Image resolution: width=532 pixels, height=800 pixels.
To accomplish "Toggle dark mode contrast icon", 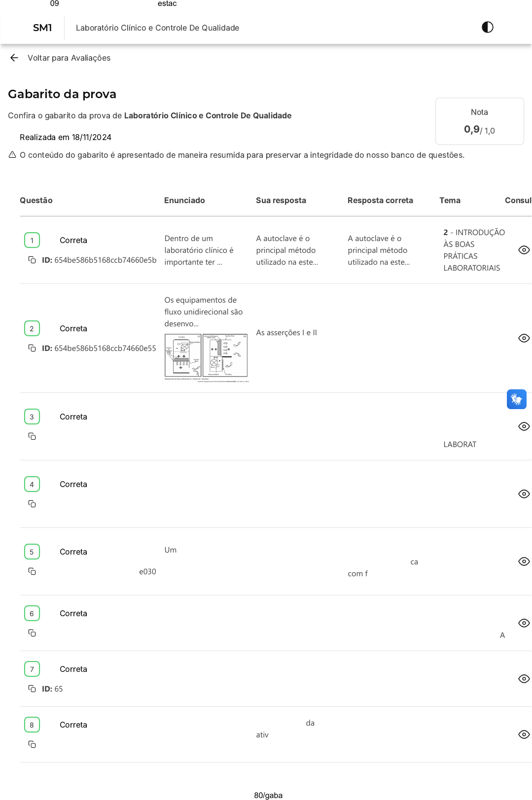I will tap(487, 27).
